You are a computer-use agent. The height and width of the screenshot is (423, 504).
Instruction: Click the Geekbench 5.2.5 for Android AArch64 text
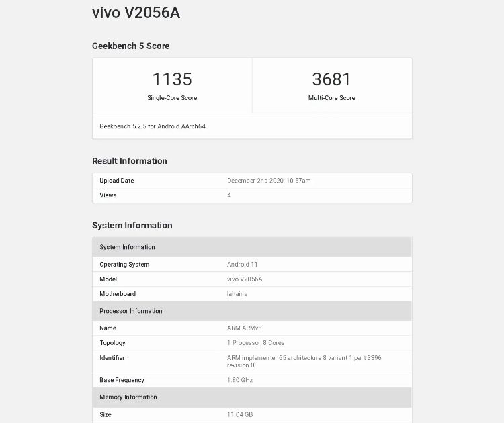pos(153,126)
